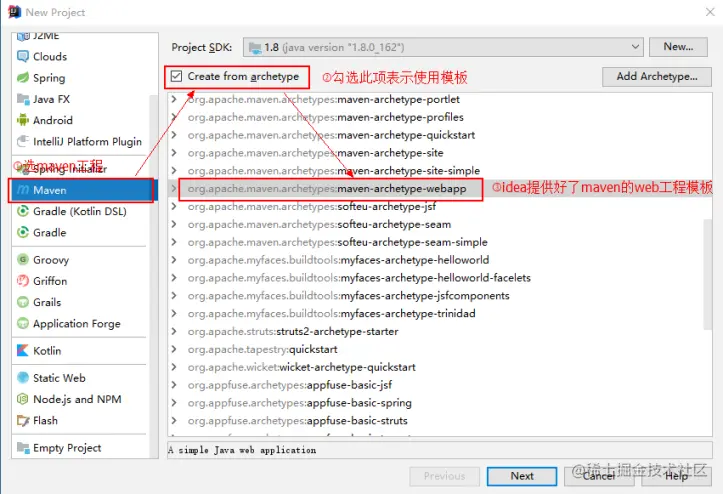Click the Empty Project folder icon
The image size is (723, 494).
(23, 447)
